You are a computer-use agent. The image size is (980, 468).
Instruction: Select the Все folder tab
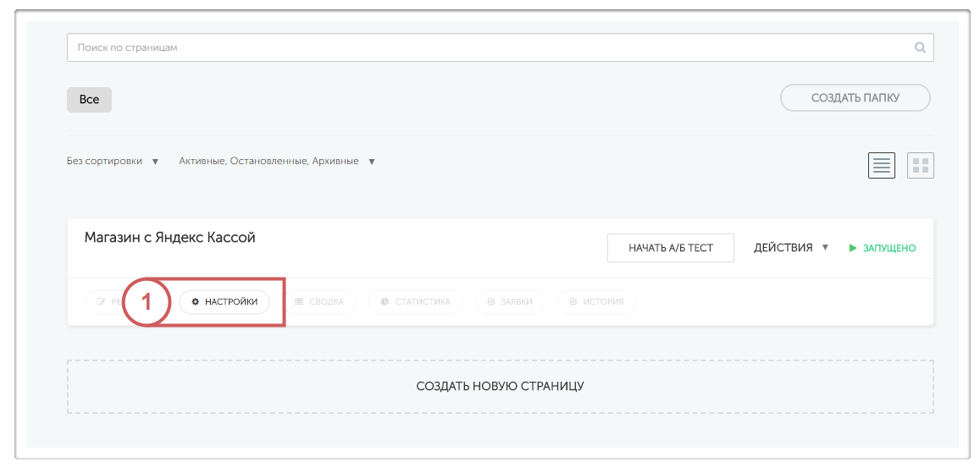point(89,100)
